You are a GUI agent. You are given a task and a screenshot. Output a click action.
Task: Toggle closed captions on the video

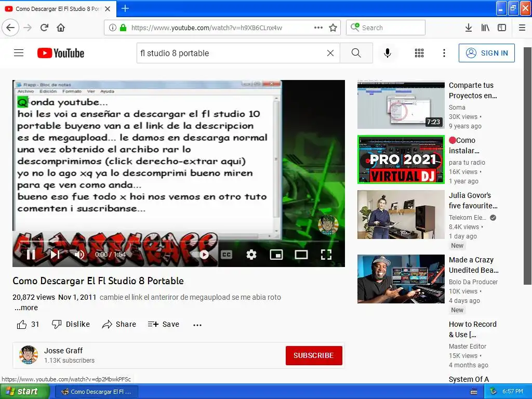[227, 255]
